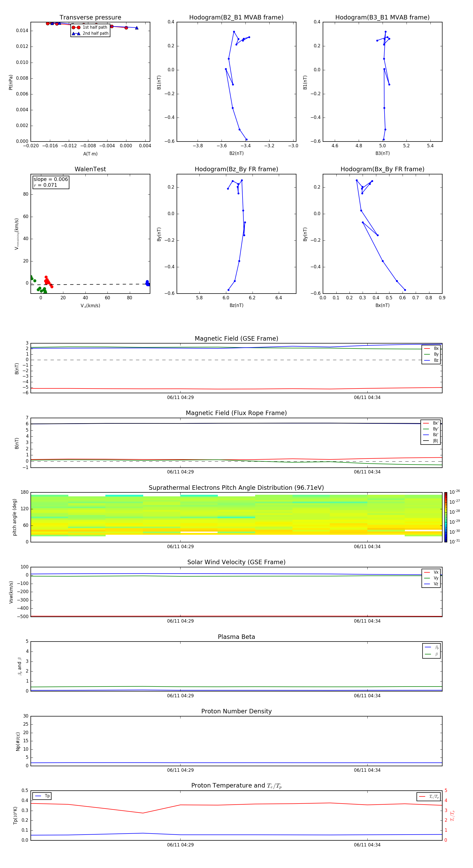The width and height of the screenshot is (473, 868).
Task: Click the 'Plasma Beta' title
Action: [236, 637]
